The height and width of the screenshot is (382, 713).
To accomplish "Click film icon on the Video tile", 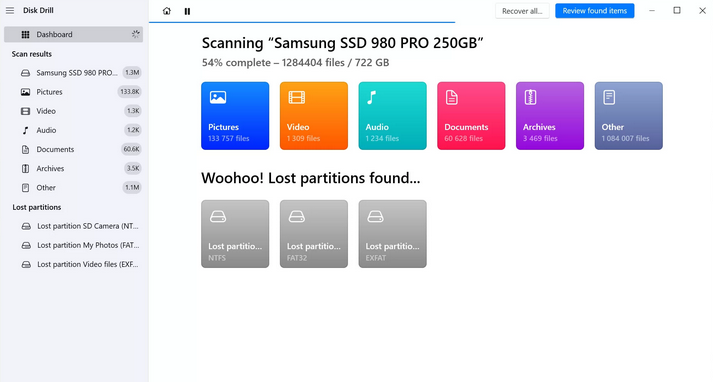I will point(296,97).
